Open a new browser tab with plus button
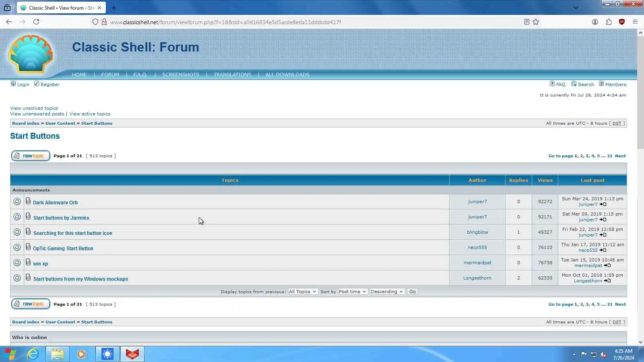 [x=114, y=8]
